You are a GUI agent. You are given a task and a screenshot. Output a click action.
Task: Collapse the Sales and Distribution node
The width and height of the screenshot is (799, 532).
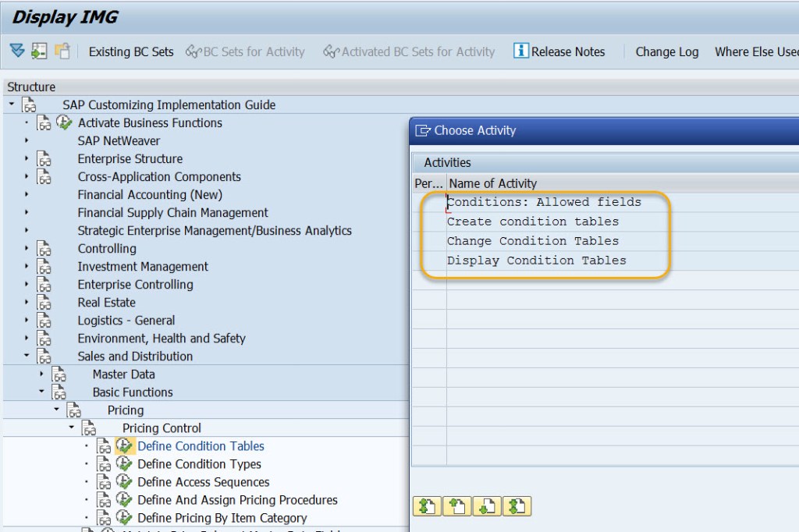[25, 356]
